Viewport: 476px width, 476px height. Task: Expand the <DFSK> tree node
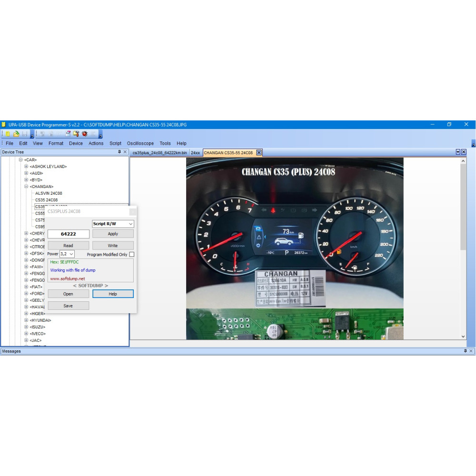(26, 253)
